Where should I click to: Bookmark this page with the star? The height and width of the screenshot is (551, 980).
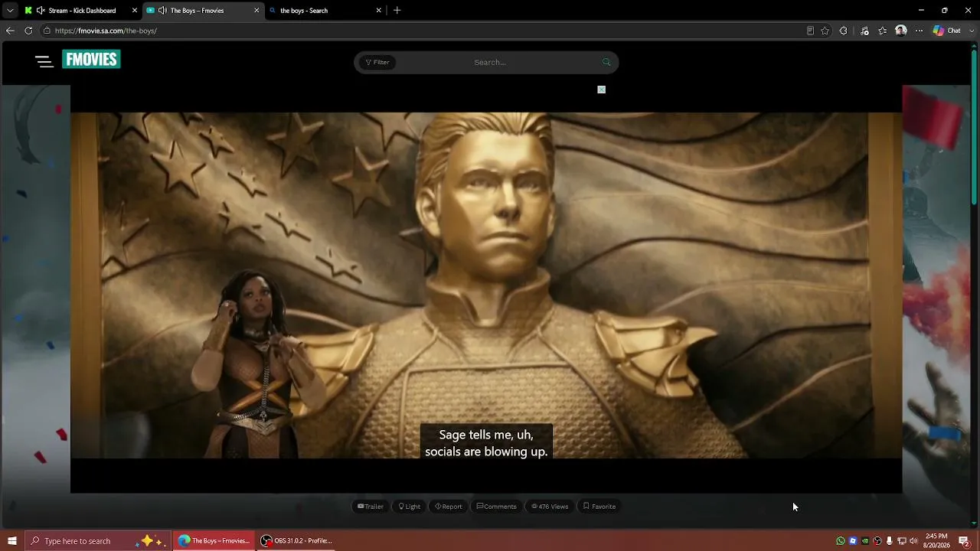point(825,31)
